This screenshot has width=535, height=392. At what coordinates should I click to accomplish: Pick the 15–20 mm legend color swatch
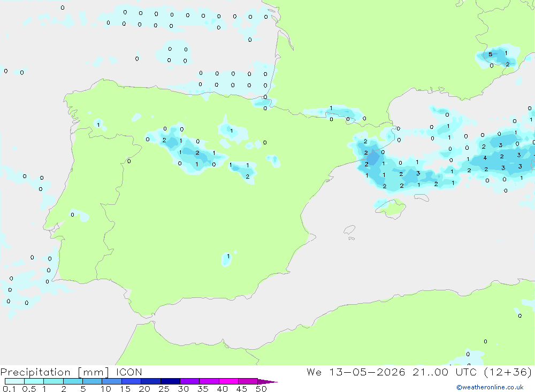point(132,381)
